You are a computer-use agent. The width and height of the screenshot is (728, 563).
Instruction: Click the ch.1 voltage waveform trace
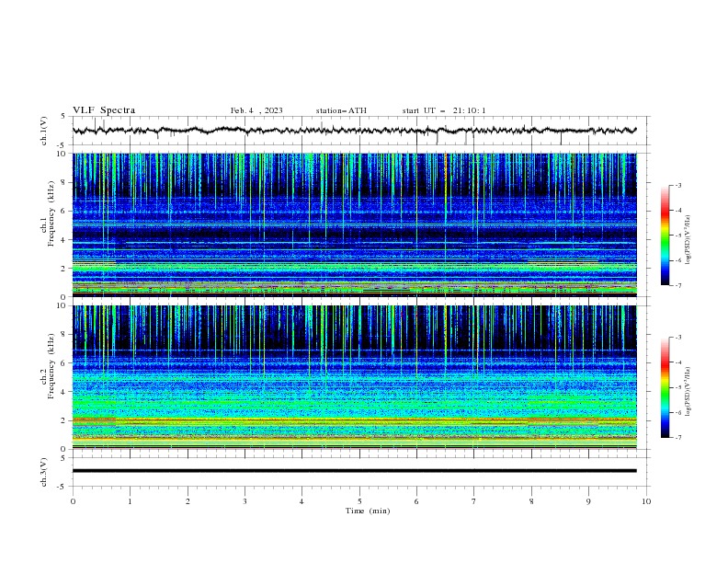click(355, 131)
